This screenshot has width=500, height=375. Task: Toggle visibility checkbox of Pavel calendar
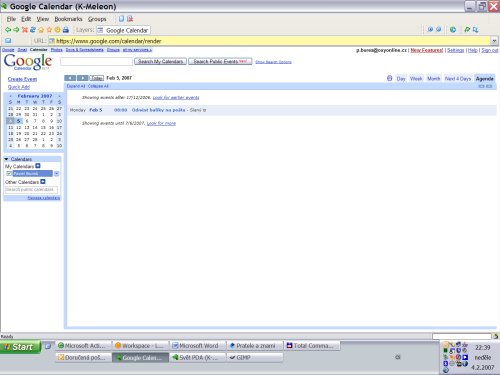pyautogui.click(x=9, y=173)
